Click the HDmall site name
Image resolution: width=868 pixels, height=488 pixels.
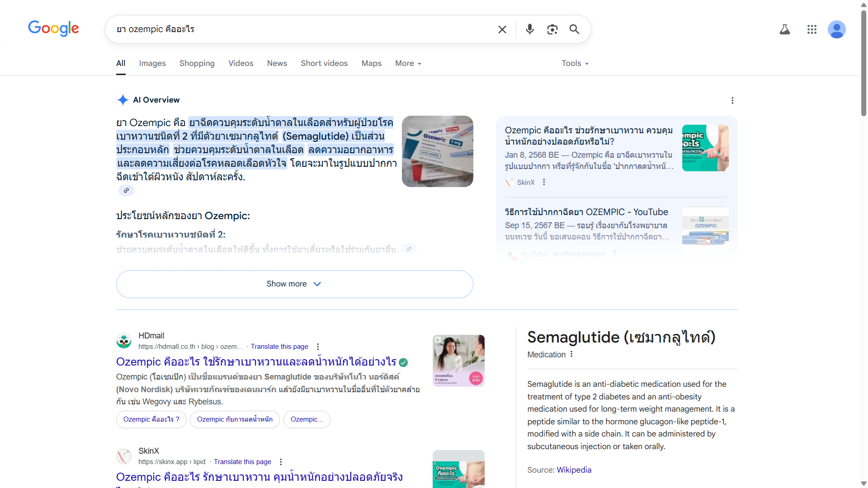tap(151, 336)
